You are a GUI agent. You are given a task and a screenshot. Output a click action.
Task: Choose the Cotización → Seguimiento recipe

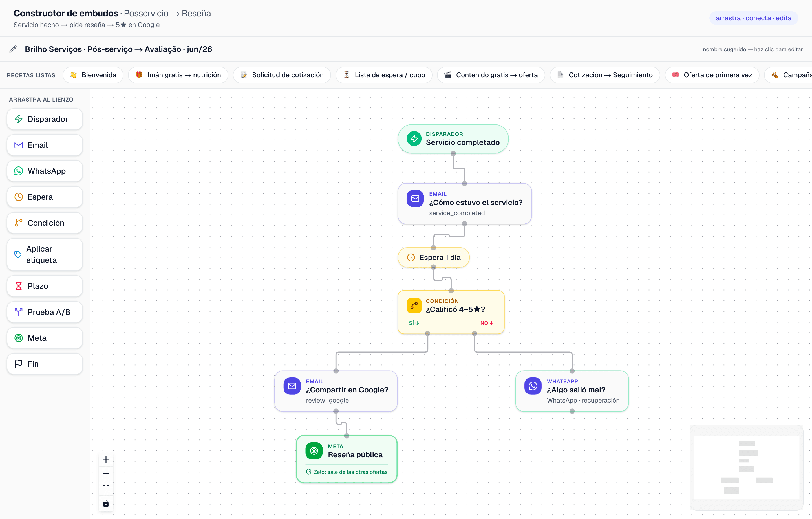pyautogui.click(x=604, y=75)
